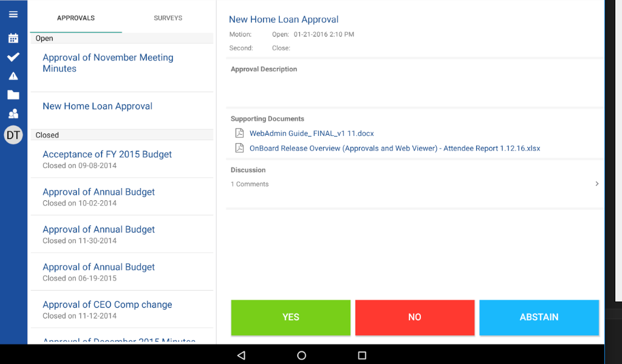Collapse the Closed approvals section
This screenshot has height=364, width=622.
(x=121, y=135)
